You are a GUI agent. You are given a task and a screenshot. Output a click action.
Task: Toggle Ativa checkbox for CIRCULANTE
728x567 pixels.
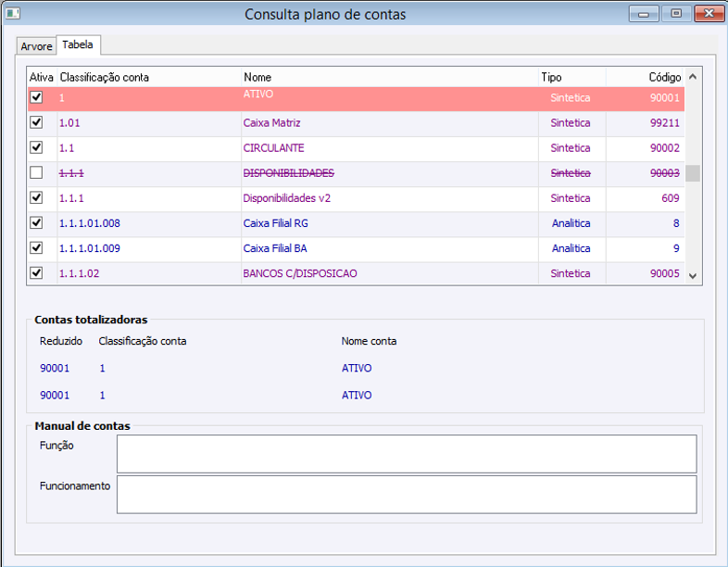coord(36,147)
